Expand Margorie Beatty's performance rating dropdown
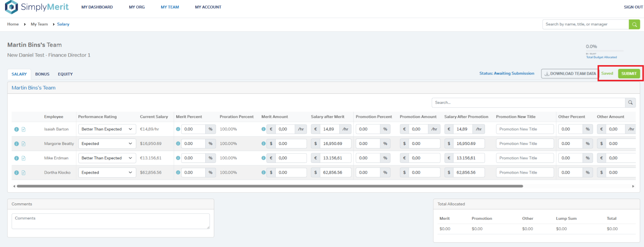 point(107,144)
